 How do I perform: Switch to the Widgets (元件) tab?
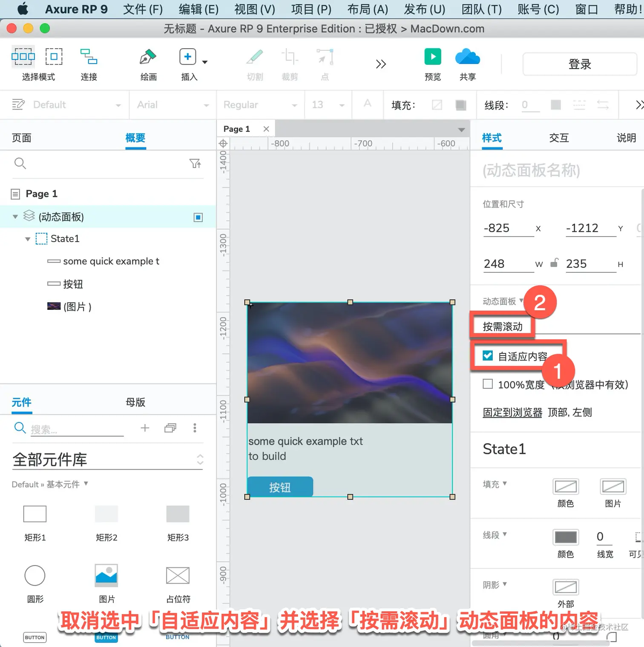(21, 402)
